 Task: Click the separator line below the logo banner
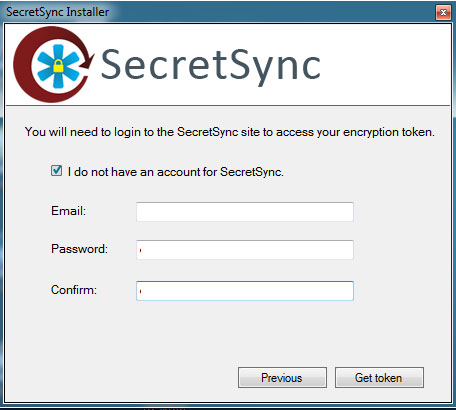click(x=228, y=106)
